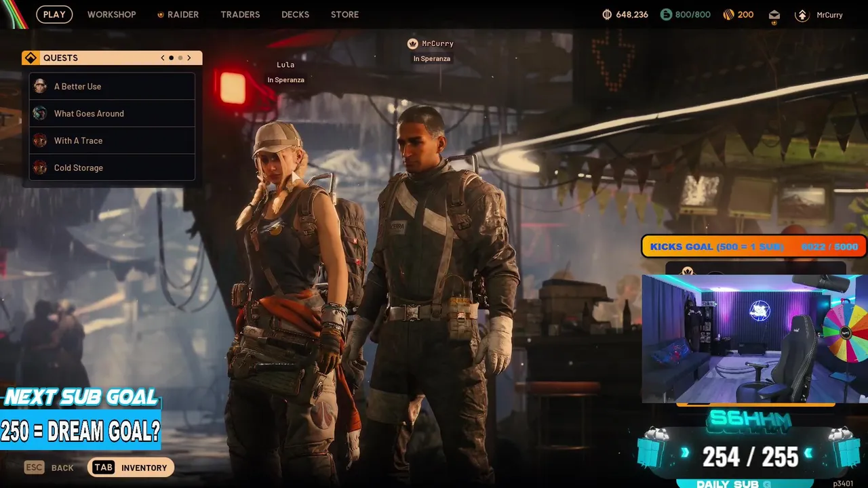Image resolution: width=868 pixels, height=488 pixels.
Task: Open INVENTORY with the TAB button
Action: 131,468
